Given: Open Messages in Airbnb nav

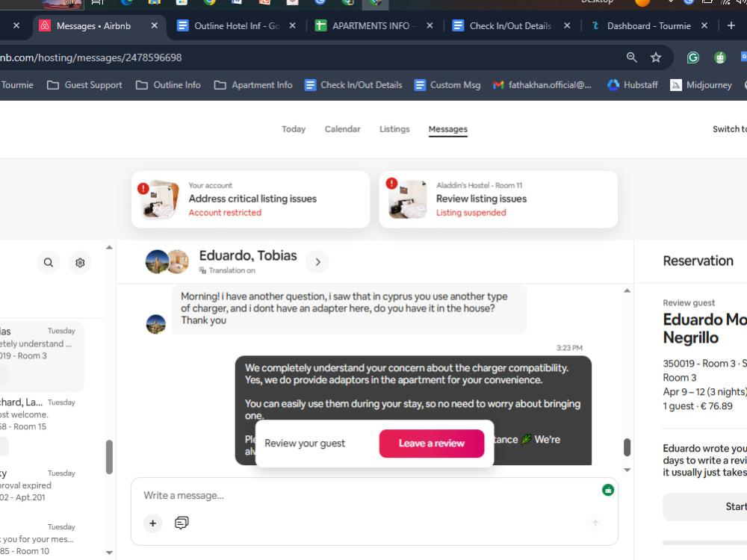Looking at the screenshot, I should pyautogui.click(x=447, y=129).
